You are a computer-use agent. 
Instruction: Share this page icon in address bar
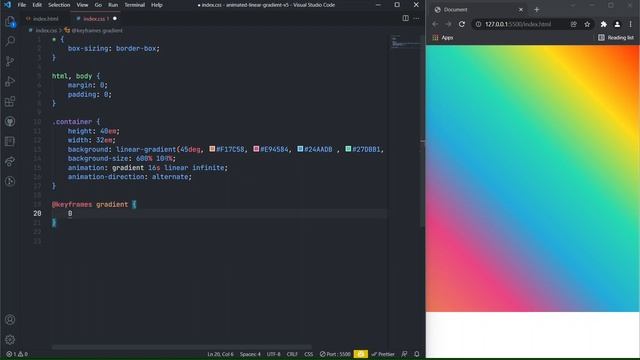click(x=573, y=24)
